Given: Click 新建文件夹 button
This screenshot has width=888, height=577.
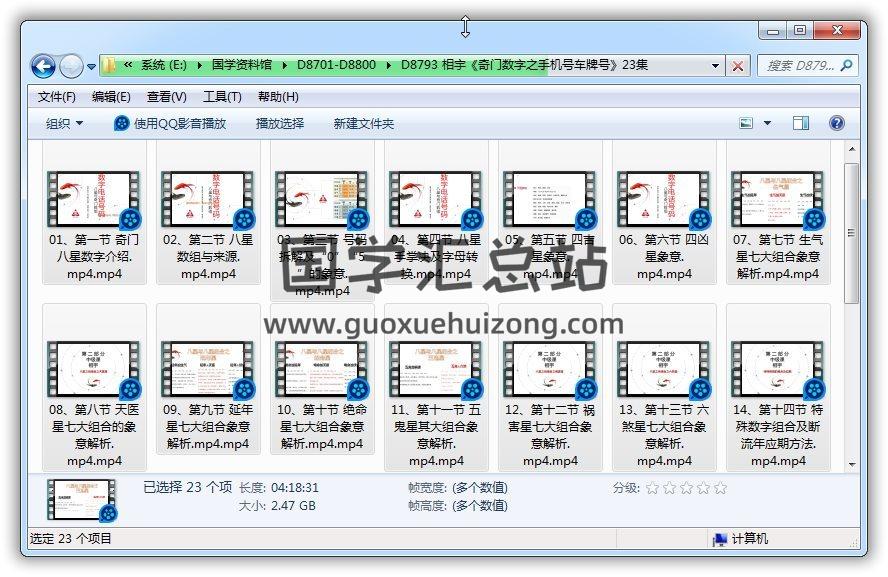Looking at the screenshot, I should [x=364, y=123].
